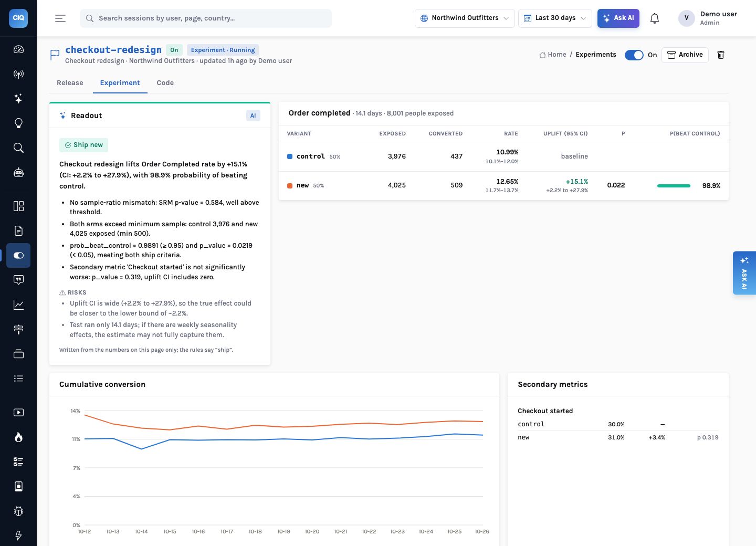The image size is (756, 546).
Task: Click the P(beat control) green progress bar
Action: tap(674, 186)
